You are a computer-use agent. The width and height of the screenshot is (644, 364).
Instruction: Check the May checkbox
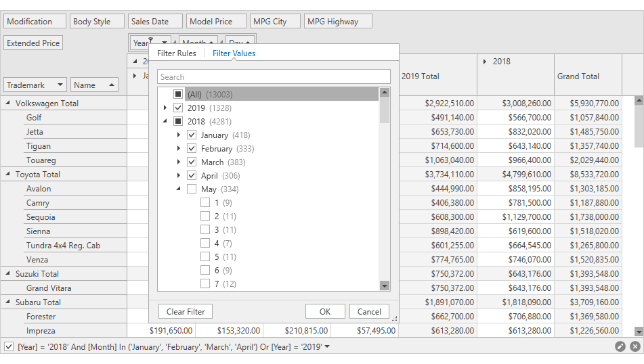[192, 189]
